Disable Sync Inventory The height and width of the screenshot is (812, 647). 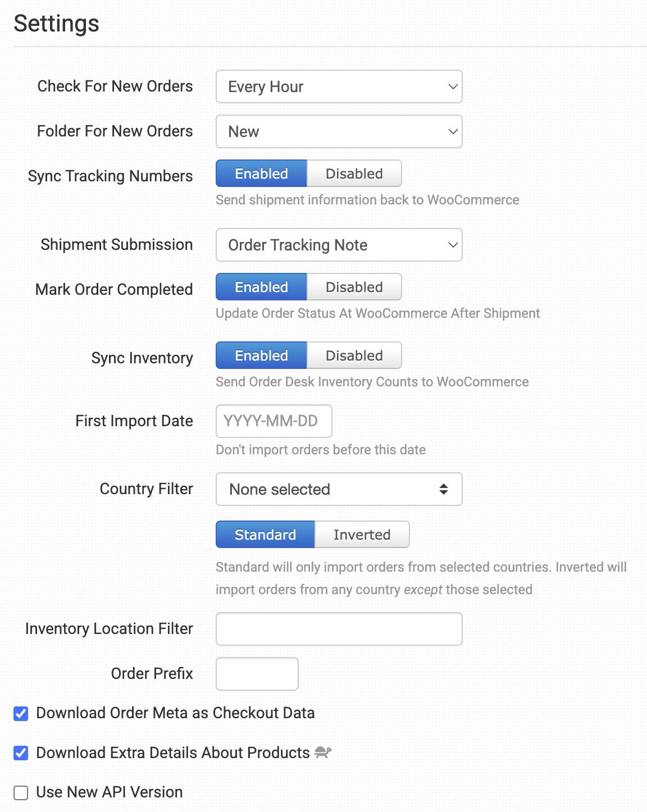click(x=354, y=355)
